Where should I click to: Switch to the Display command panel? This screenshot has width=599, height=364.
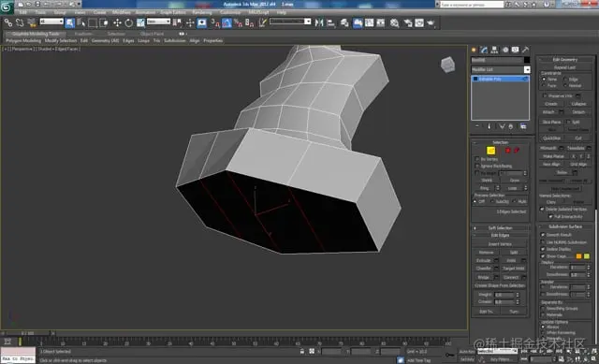[516, 50]
